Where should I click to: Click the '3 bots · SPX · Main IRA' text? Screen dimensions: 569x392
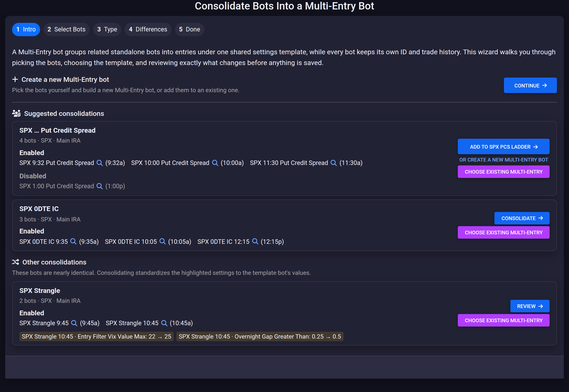(50, 219)
